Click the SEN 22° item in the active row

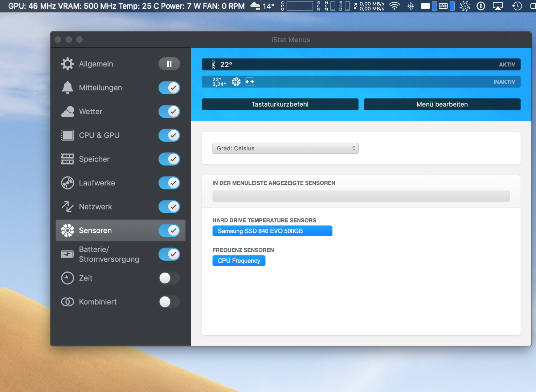pos(222,65)
